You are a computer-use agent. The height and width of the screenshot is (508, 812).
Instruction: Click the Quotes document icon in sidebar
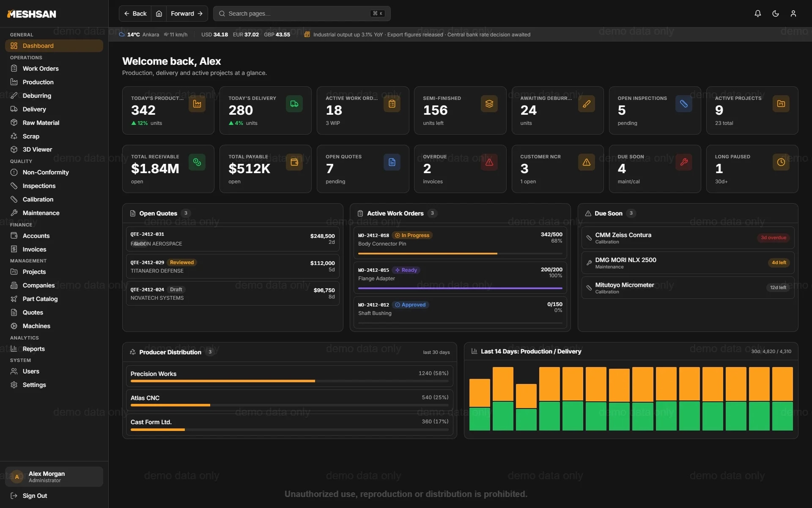pyautogui.click(x=14, y=312)
